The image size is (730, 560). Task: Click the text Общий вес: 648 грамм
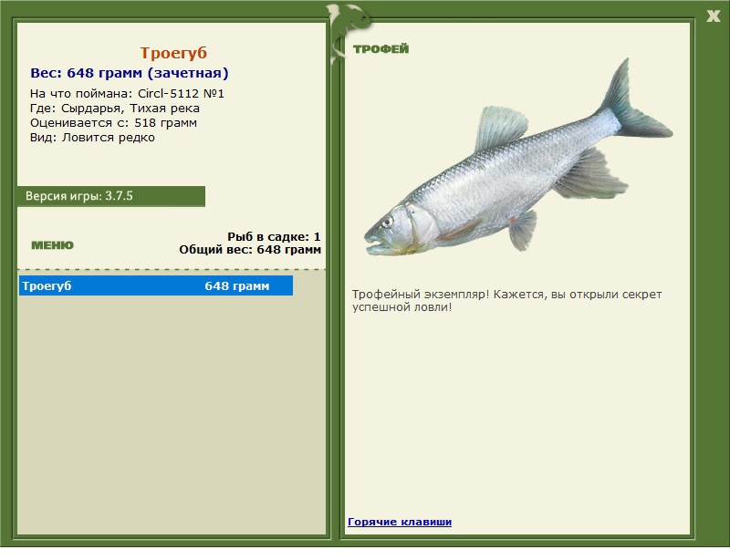pyautogui.click(x=250, y=250)
